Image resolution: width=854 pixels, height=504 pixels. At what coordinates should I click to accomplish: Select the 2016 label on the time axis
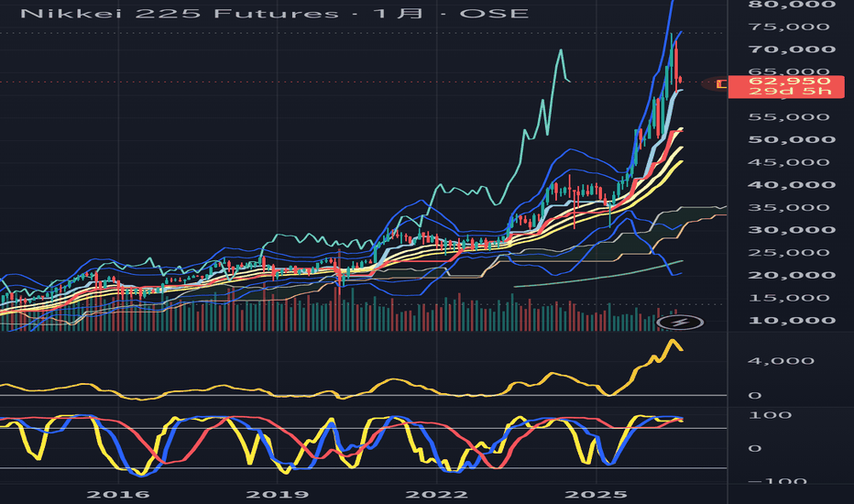tap(118, 494)
